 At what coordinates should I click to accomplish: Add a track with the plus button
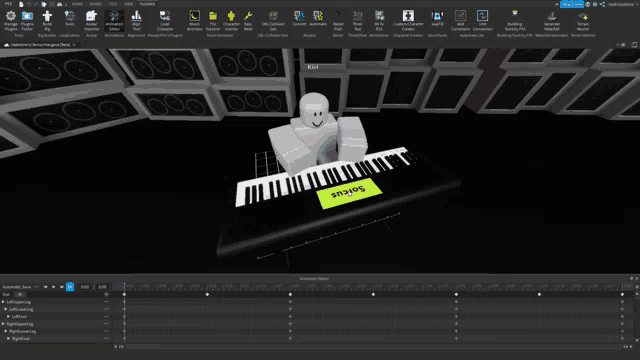[107, 294]
